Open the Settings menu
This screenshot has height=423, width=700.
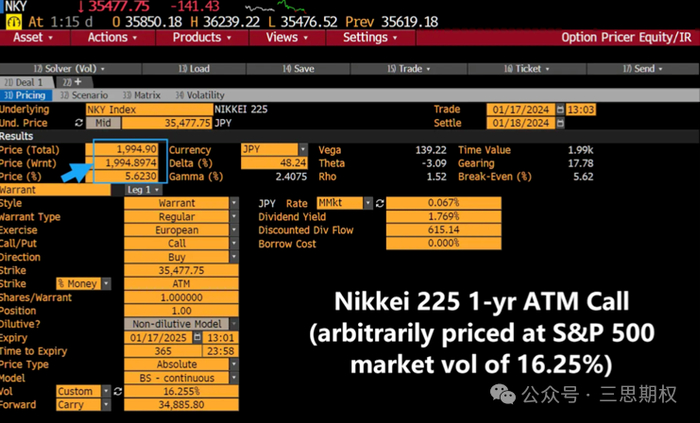click(x=370, y=37)
